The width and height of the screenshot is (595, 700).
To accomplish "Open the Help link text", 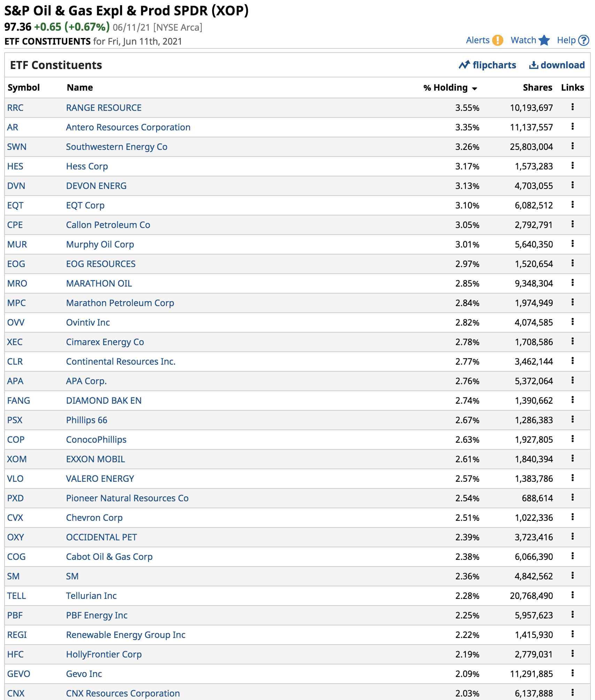I will coord(566,40).
